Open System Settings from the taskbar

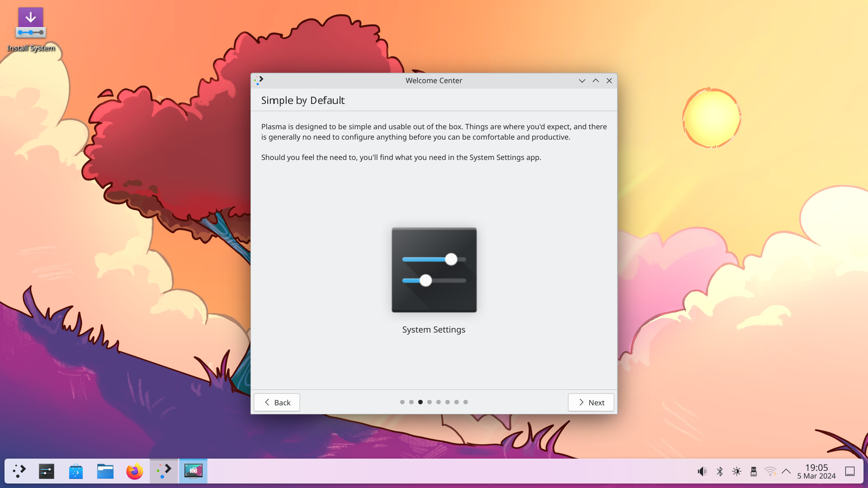47,471
